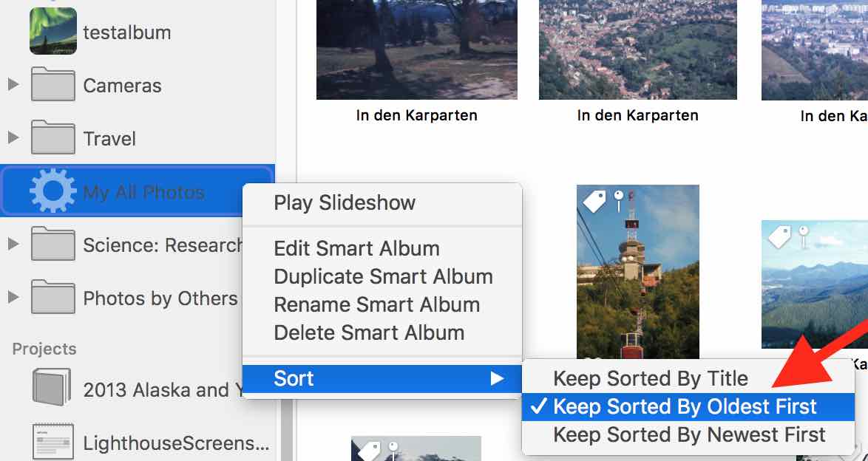Image resolution: width=868 pixels, height=461 pixels.
Task: Expand the Travel folder disclosure triangle
Action: tap(13, 138)
